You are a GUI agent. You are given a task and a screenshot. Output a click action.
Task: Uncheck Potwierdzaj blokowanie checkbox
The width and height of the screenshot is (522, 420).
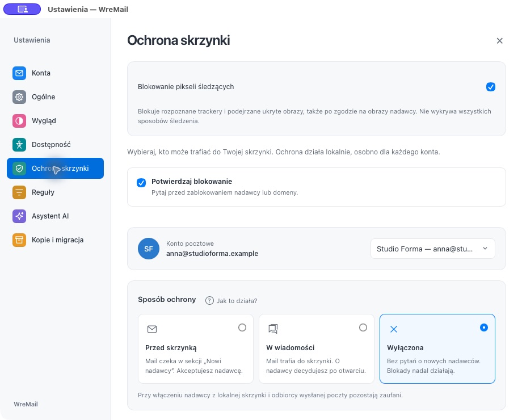point(141,183)
